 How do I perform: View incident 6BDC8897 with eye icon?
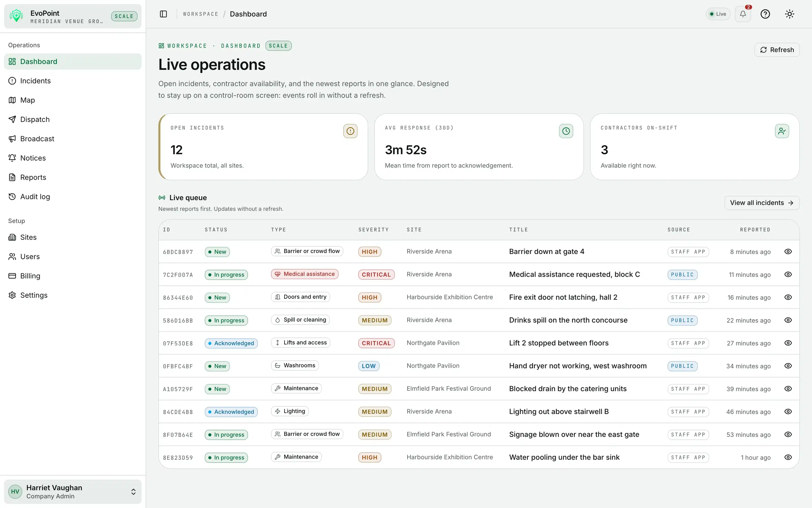[788, 251]
